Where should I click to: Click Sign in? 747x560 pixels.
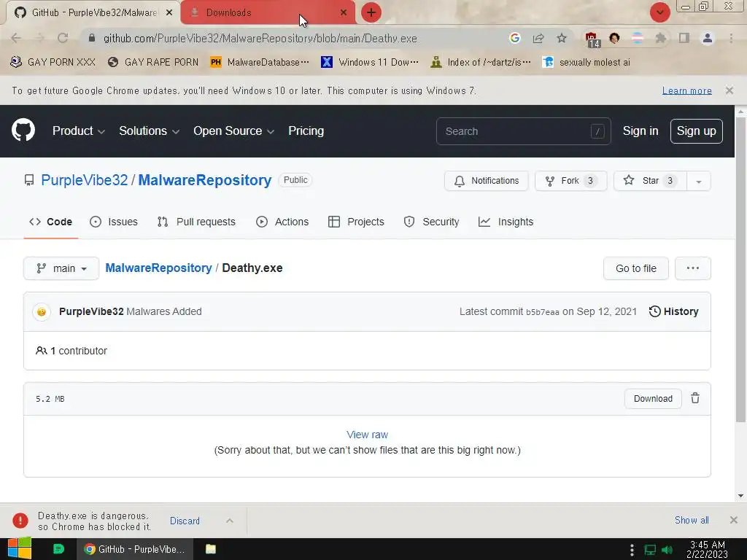point(640,131)
